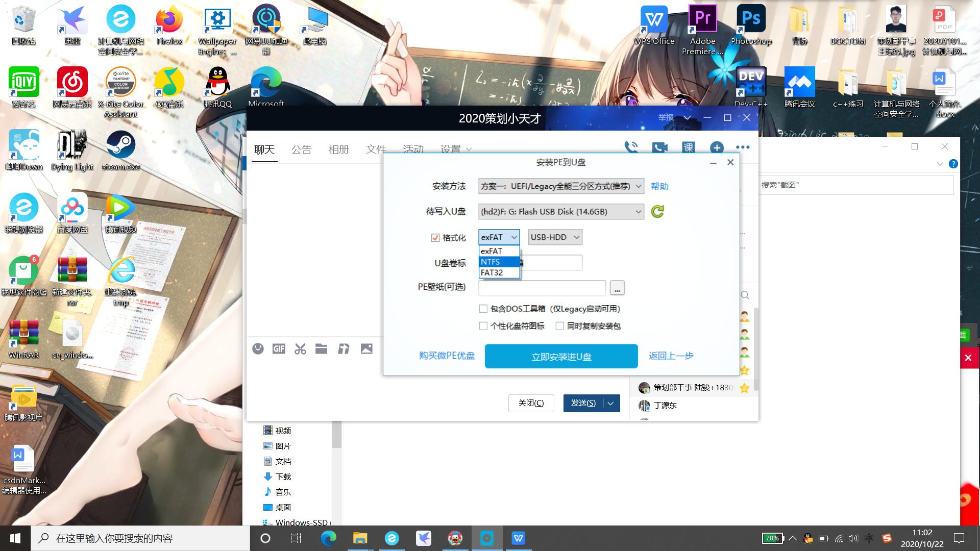
Task: Click the send image icon in the chat toolbar
Action: pyautogui.click(x=366, y=348)
